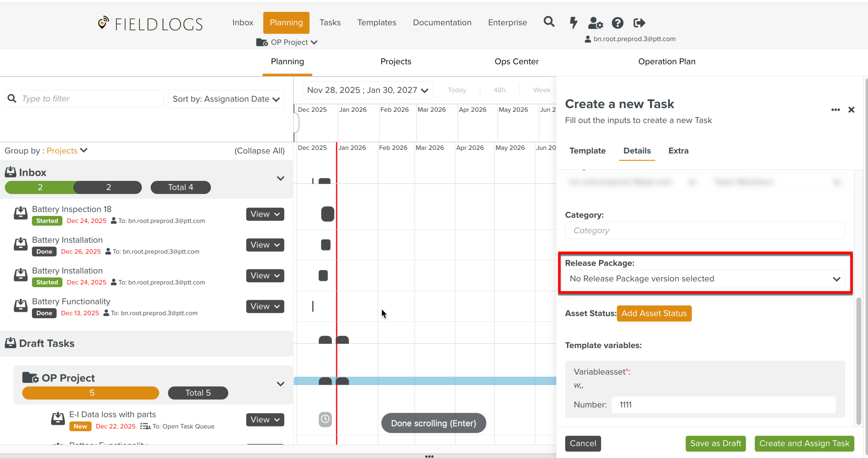868x458 pixels.
Task: Open the search magnifier in top navigation
Action: click(549, 22)
